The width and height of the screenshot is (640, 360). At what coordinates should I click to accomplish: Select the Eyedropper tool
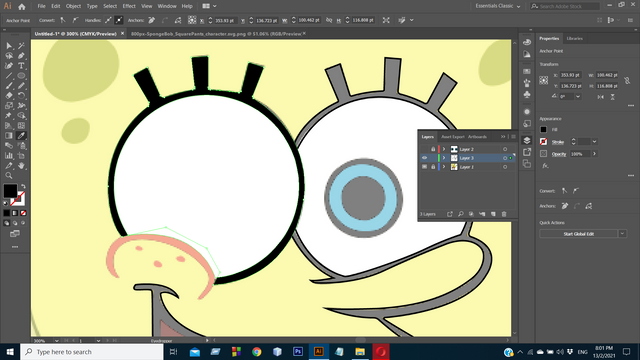[21, 136]
